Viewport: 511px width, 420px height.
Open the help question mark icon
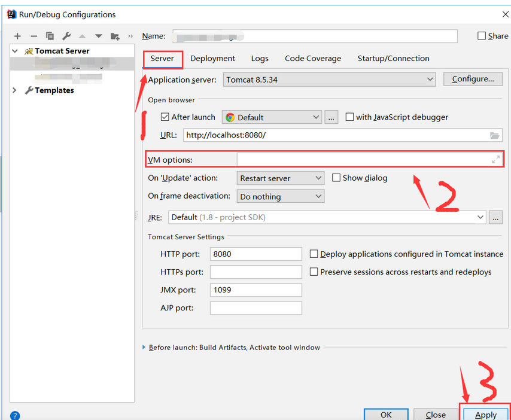click(x=15, y=415)
